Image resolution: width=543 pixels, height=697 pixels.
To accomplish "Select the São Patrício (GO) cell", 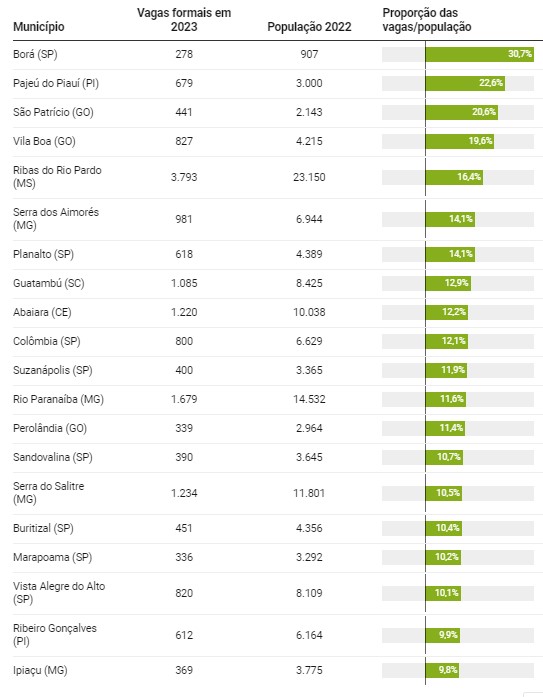I will click(53, 112).
